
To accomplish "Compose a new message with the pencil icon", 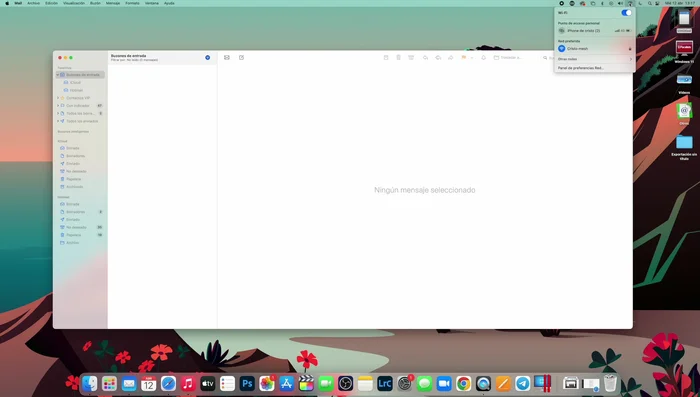I will pos(242,58).
